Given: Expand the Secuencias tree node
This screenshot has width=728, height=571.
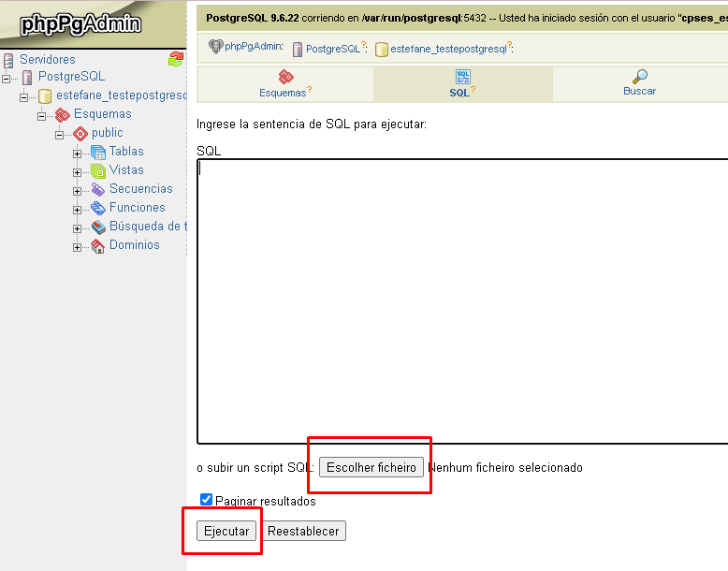Looking at the screenshot, I should (x=77, y=191).
